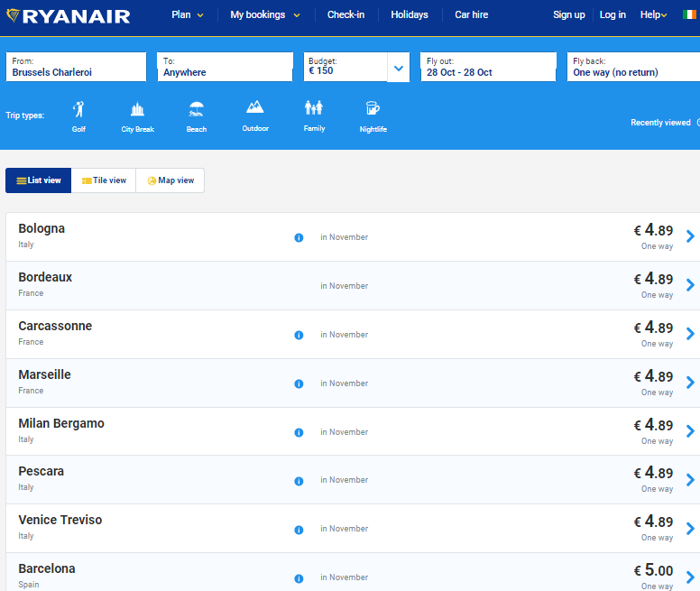Open info icon for Marseille
Viewport: 700px width, 591px height.
(299, 383)
